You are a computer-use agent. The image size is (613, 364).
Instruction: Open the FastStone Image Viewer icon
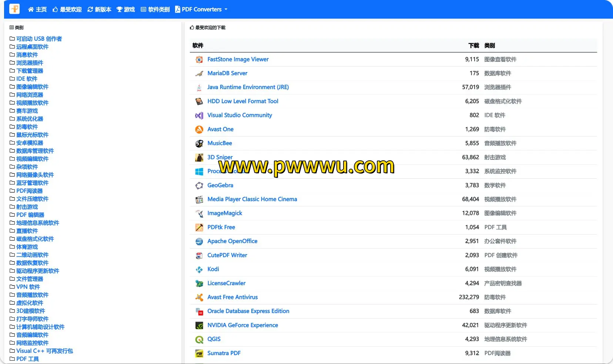199,59
